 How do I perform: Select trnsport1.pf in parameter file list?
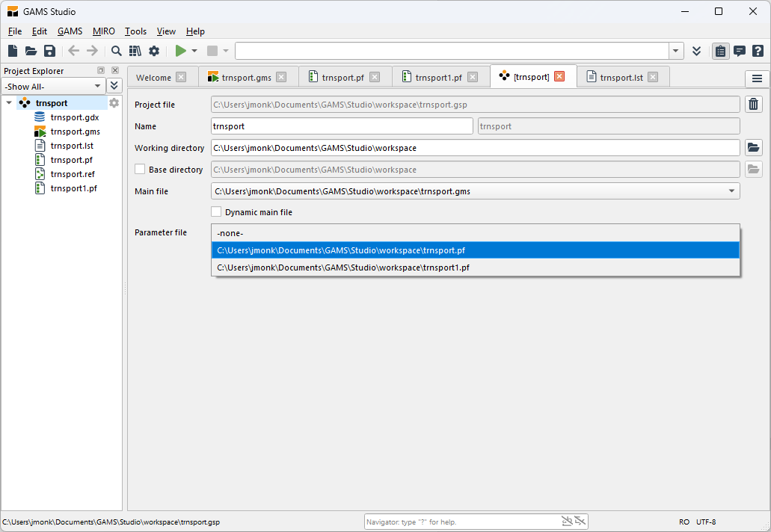tap(343, 267)
